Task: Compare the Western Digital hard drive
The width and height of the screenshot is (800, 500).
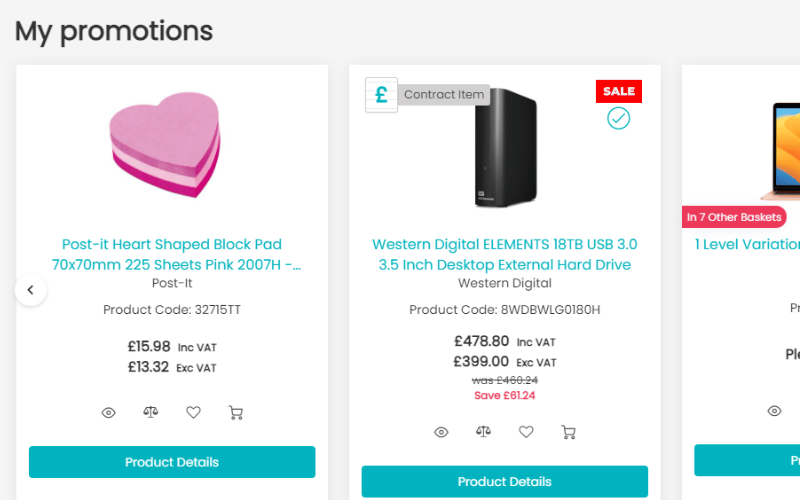Action: 484,432
